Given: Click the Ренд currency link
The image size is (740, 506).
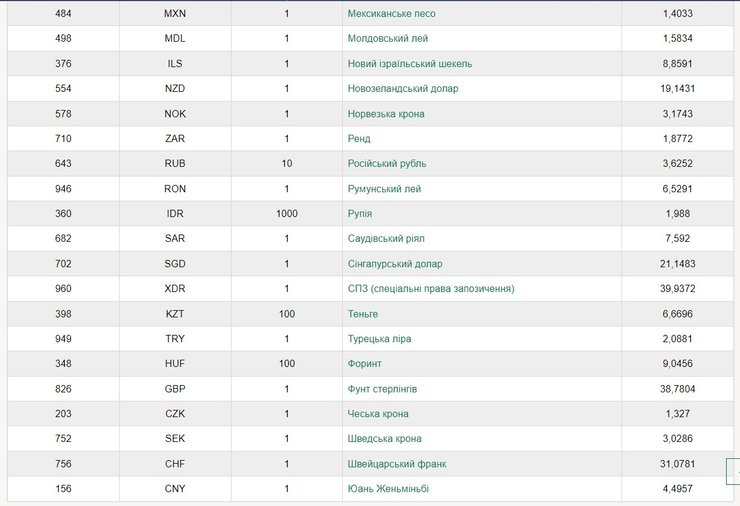Looking at the screenshot, I should 359,139.
